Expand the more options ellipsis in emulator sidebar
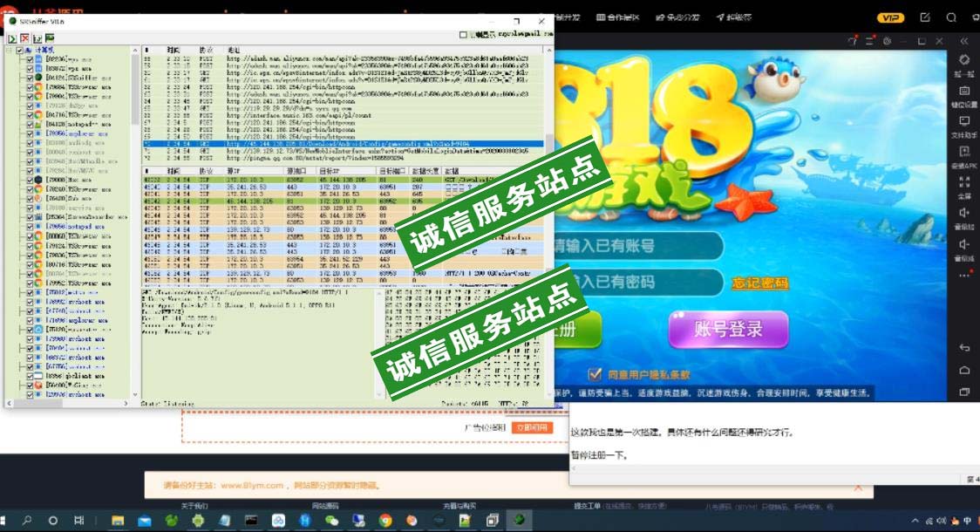980x532 pixels. 964,275
